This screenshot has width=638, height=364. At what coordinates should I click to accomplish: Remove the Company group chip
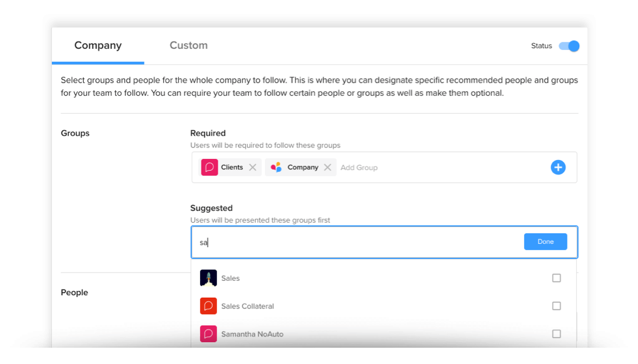coord(328,167)
